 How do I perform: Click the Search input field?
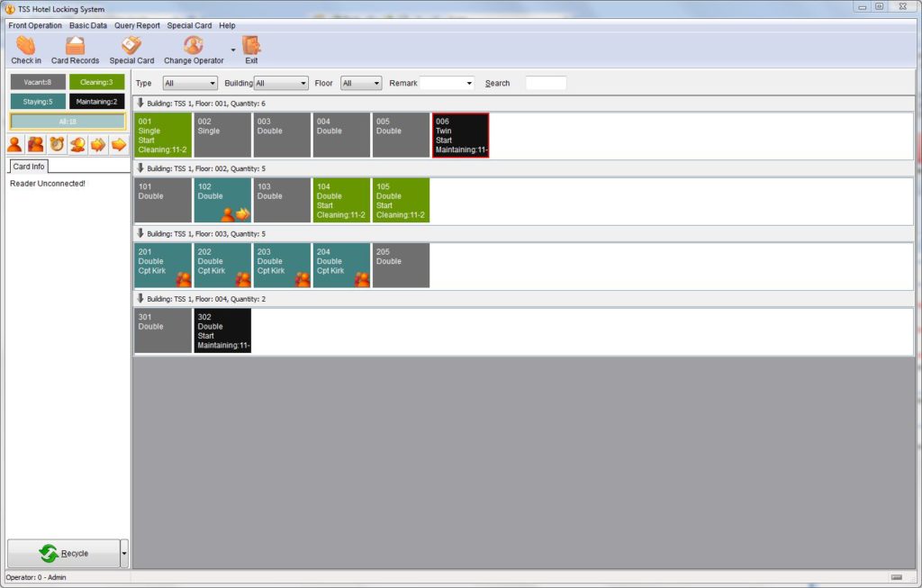[x=546, y=84]
